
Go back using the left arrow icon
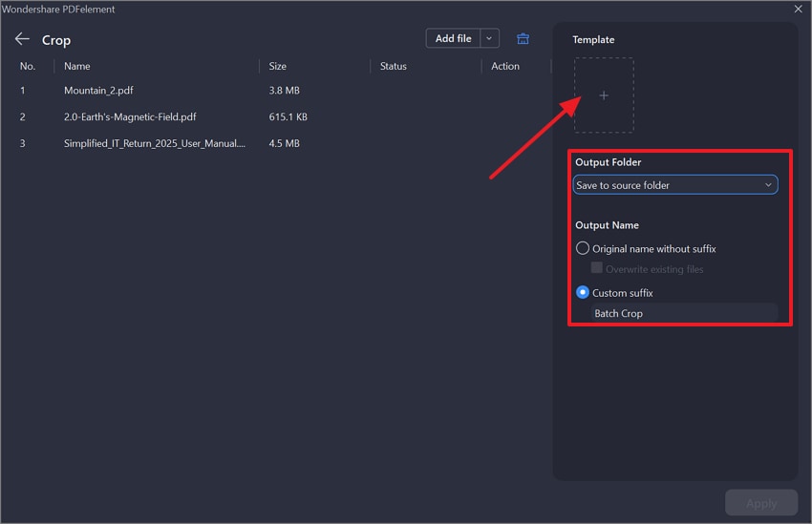pos(22,39)
